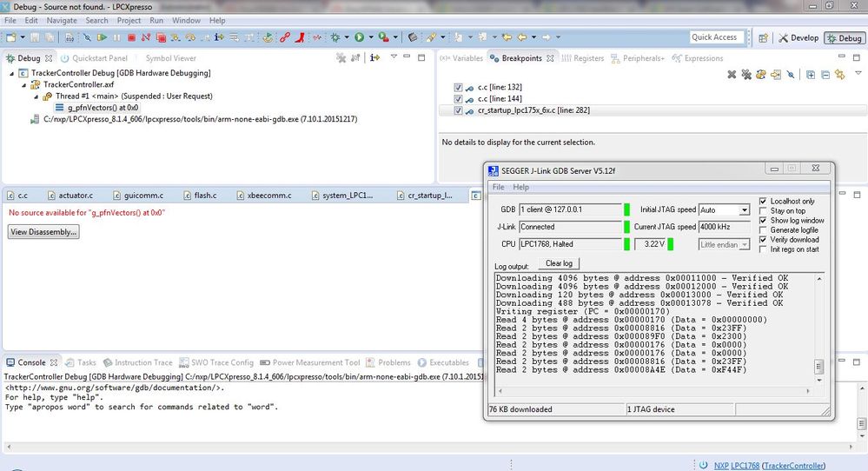The image size is (868, 471).
Task: Terminate the debug session with red square
Action: (x=131, y=37)
